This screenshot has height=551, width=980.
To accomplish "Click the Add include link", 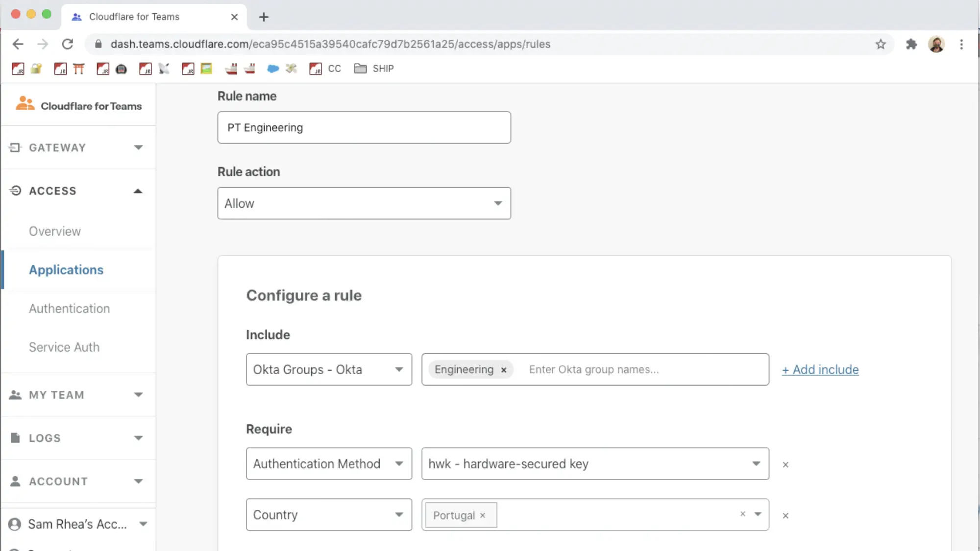I will [x=820, y=369].
